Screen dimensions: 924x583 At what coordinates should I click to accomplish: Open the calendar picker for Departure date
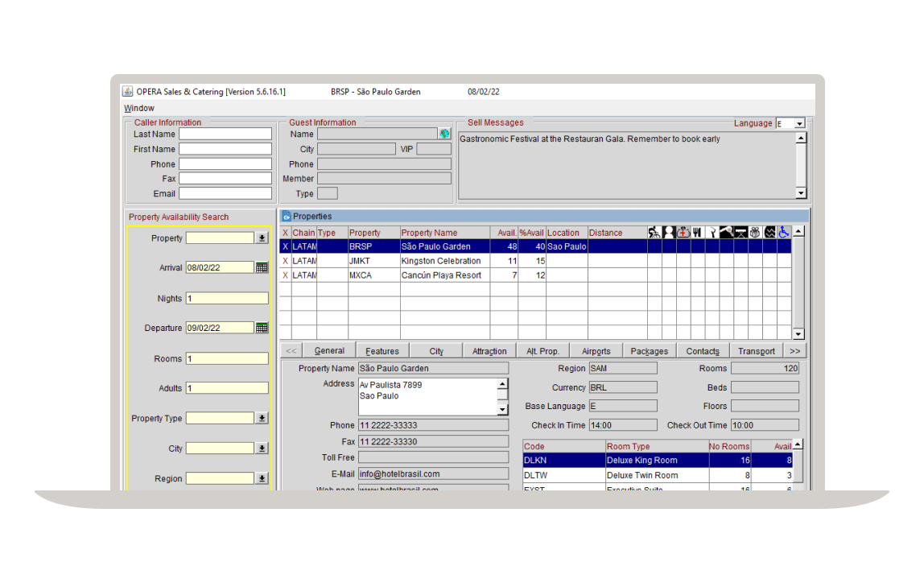262,327
